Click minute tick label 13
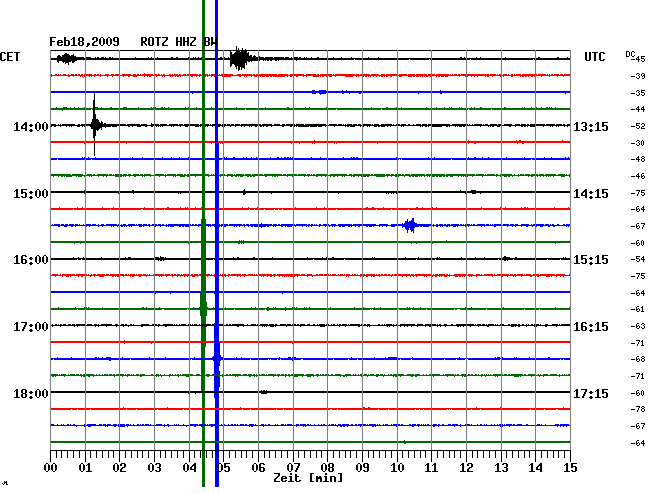 click(x=501, y=468)
